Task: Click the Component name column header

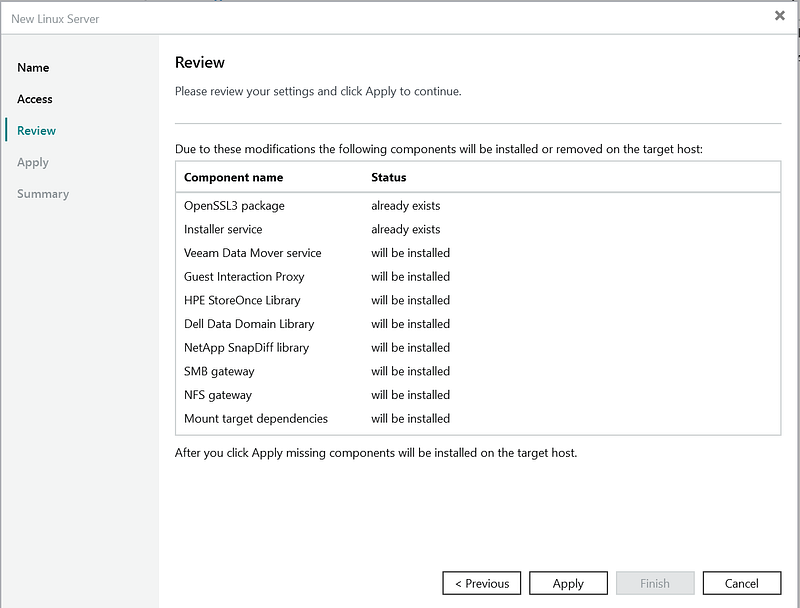Action: pos(234,177)
